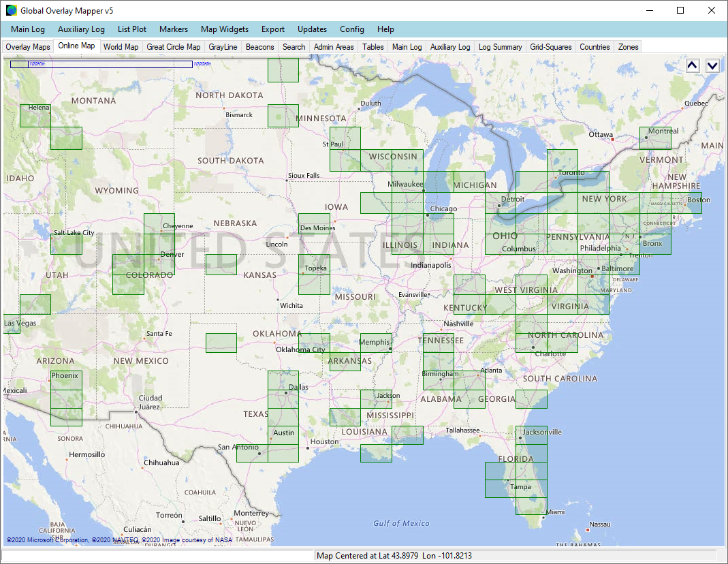Open the List Plot menu
728x564 pixels.
coord(132,29)
